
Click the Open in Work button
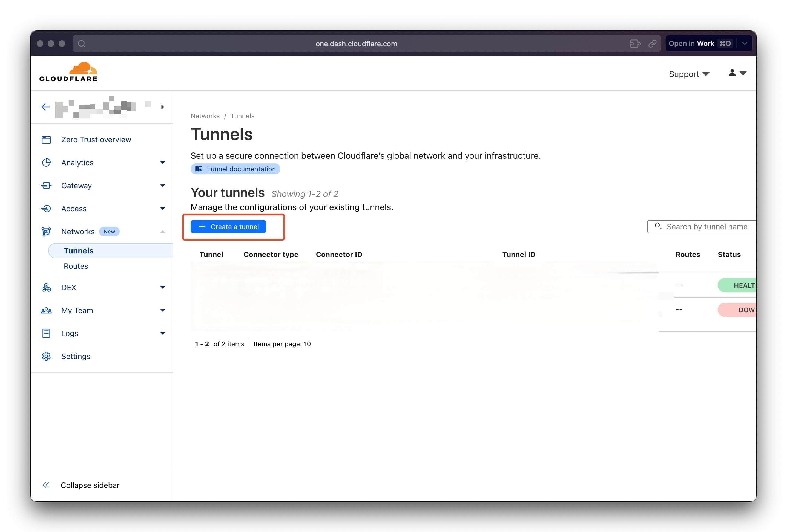coord(700,44)
